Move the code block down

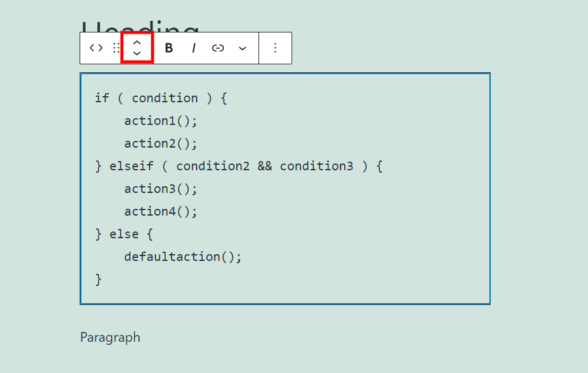coord(137,54)
